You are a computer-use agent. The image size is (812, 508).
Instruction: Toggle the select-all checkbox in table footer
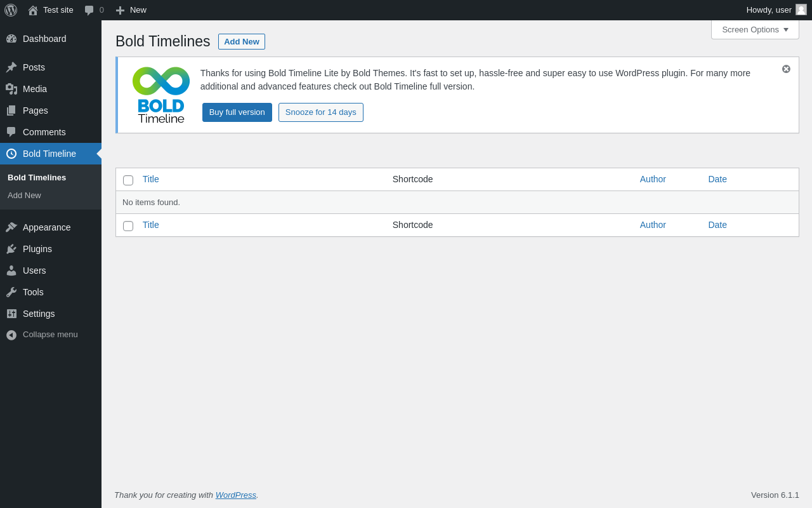coord(128,226)
